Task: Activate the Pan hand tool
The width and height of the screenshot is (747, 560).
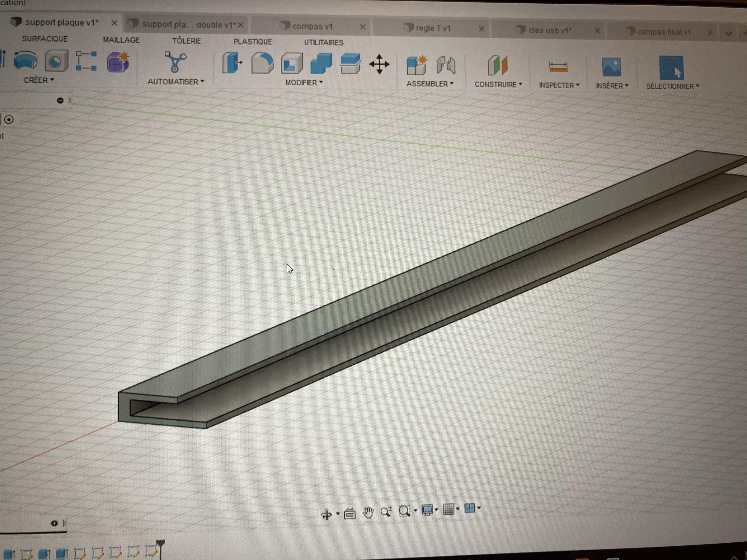Action: click(368, 512)
